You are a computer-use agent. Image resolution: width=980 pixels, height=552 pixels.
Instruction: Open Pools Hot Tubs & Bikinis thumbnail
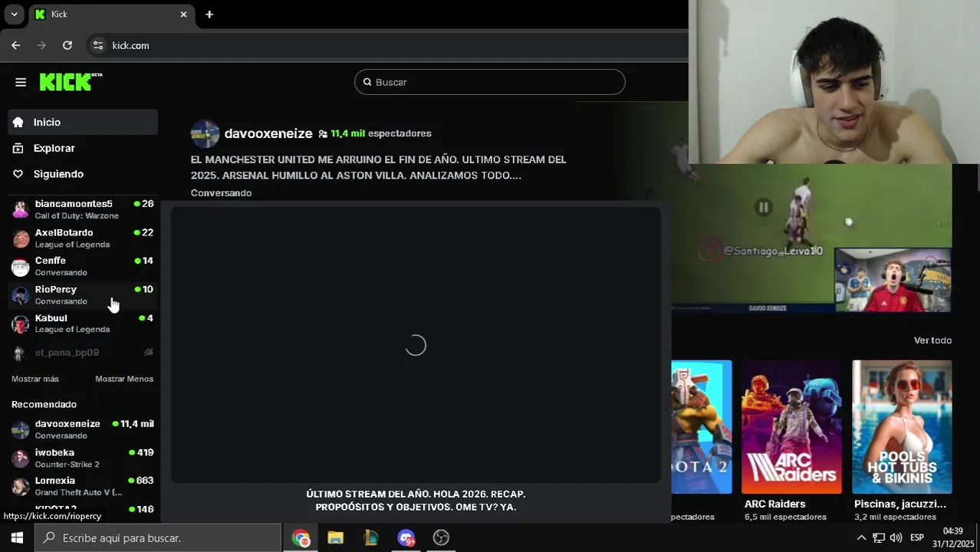[x=902, y=427]
